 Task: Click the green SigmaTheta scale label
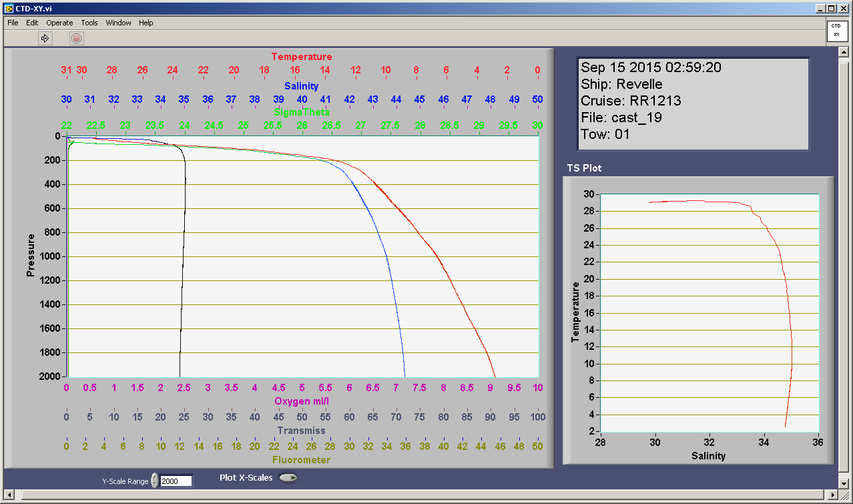coord(301,112)
